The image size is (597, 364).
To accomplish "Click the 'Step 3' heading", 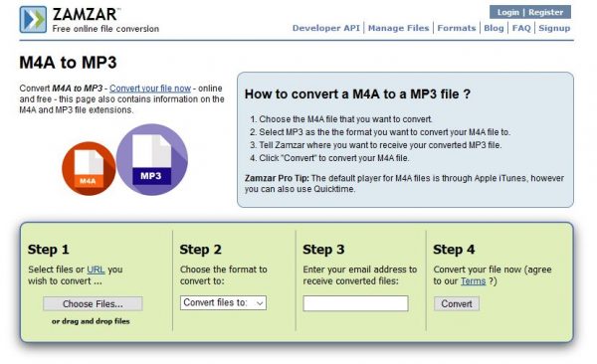I will 323,250.
